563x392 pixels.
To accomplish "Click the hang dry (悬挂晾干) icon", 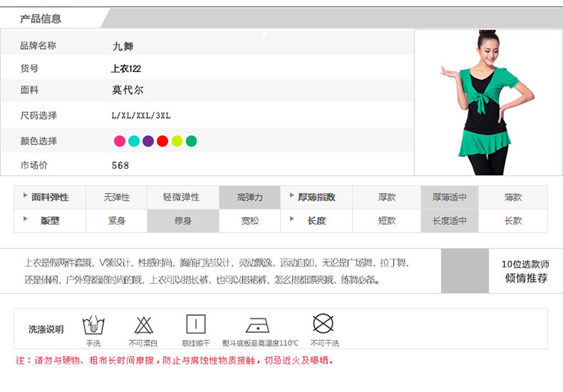I will pyautogui.click(x=196, y=325).
